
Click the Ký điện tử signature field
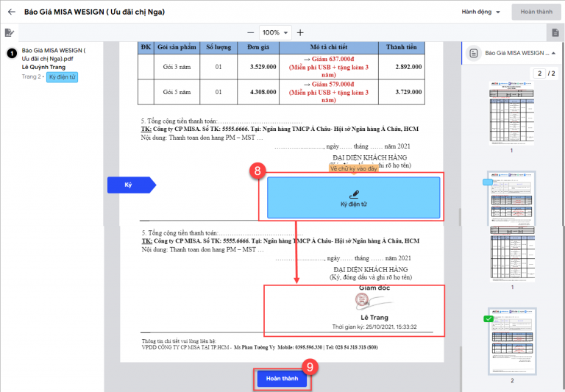(353, 197)
